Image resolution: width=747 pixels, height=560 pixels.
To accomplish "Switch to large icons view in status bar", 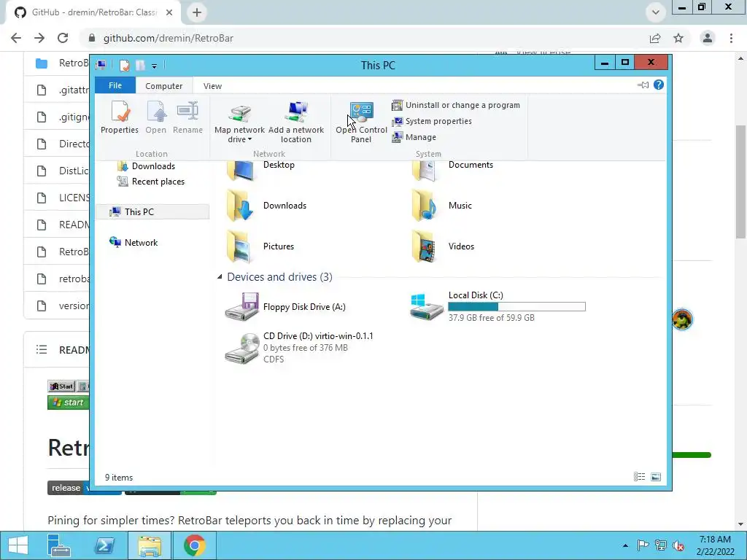I will click(x=656, y=477).
